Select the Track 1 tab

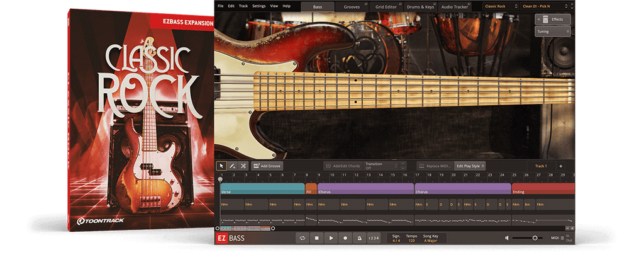(541, 166)
